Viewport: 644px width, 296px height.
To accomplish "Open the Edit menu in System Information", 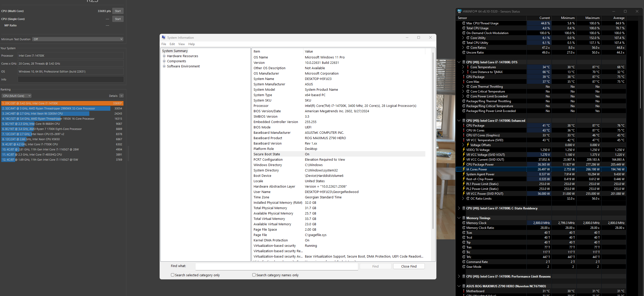I will click(172, 44).
